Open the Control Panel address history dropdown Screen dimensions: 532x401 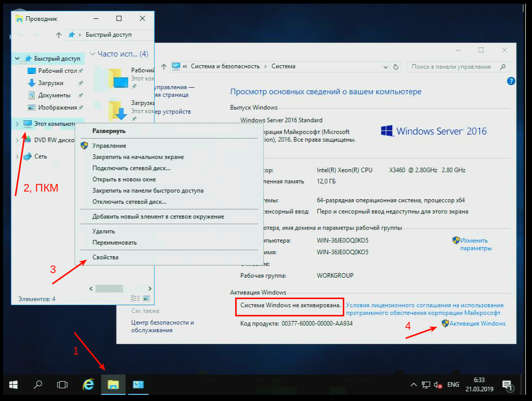click(x=385, y=67)
